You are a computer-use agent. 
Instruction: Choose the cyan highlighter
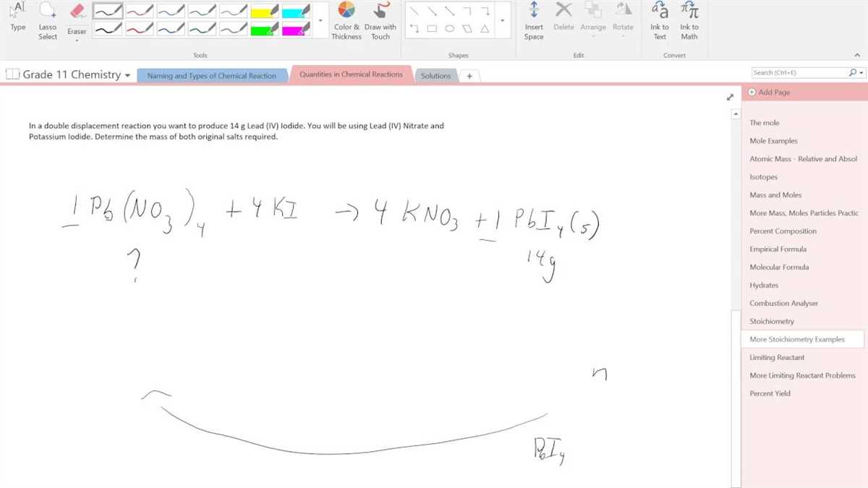(297, 11)
